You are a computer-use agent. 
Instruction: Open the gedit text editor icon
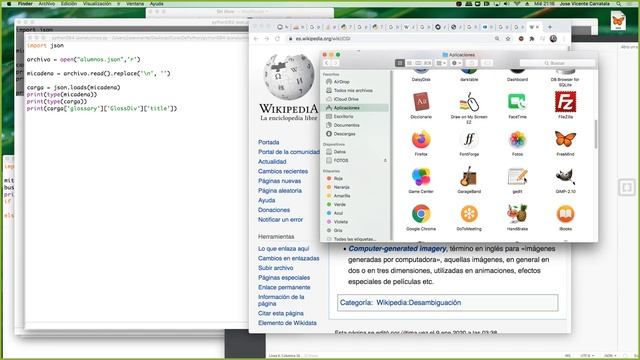[517, 177]
